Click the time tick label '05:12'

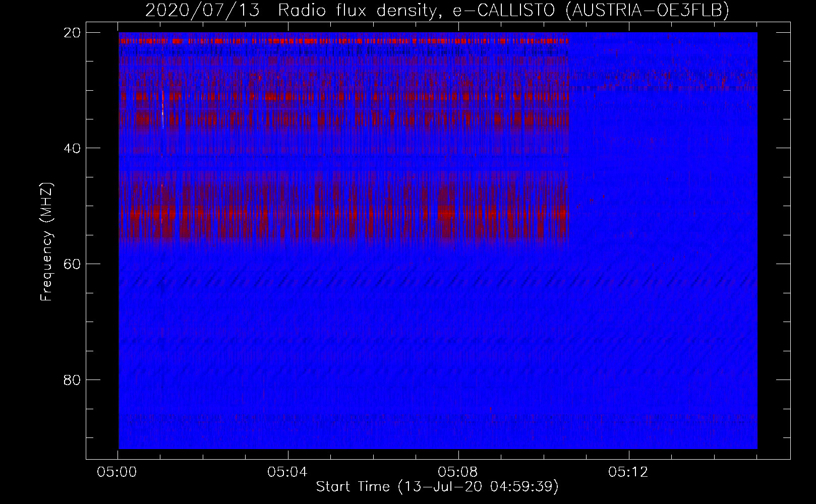click(628, 472)
